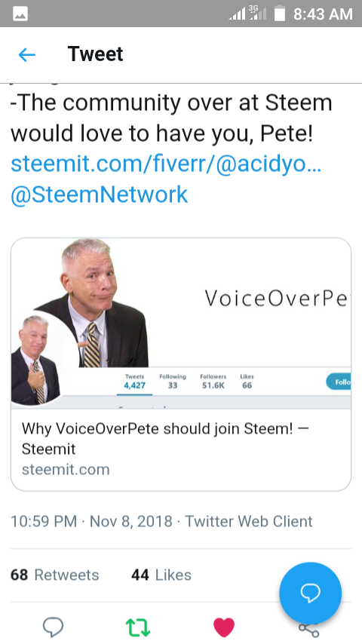Screen dimensions: 362x644
Task: Click the card title Why VoiceOverPete should join Steem
Action: 164,439
